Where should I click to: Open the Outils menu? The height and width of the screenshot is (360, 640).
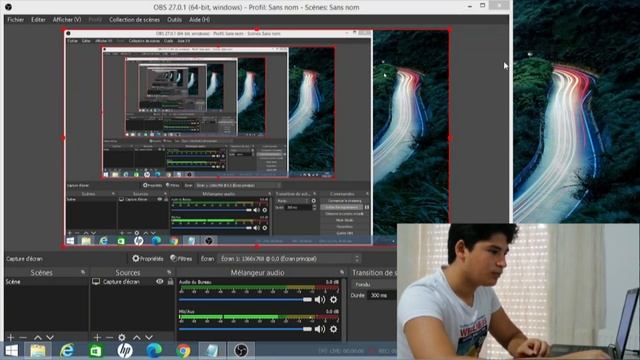174,20
